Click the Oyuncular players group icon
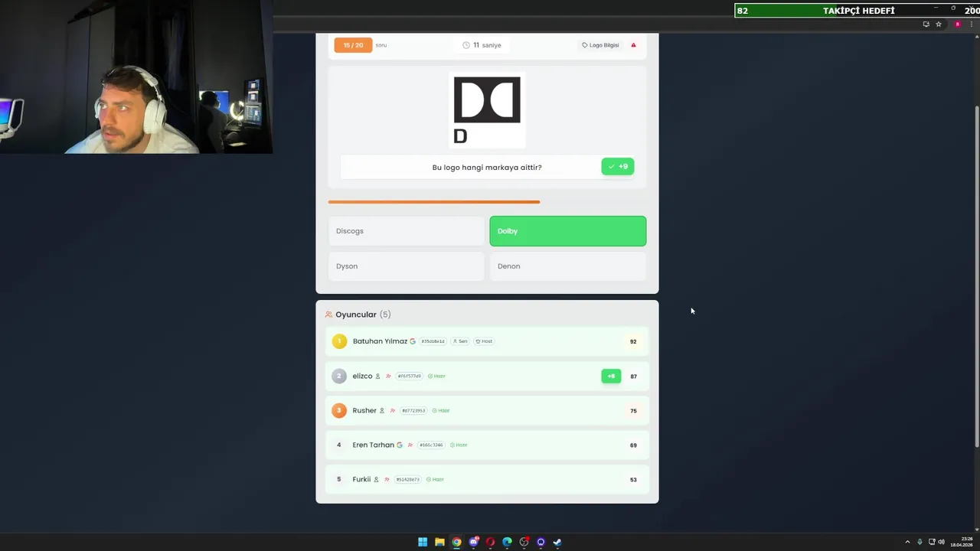980x551 pixels. (x=328, y=315)
